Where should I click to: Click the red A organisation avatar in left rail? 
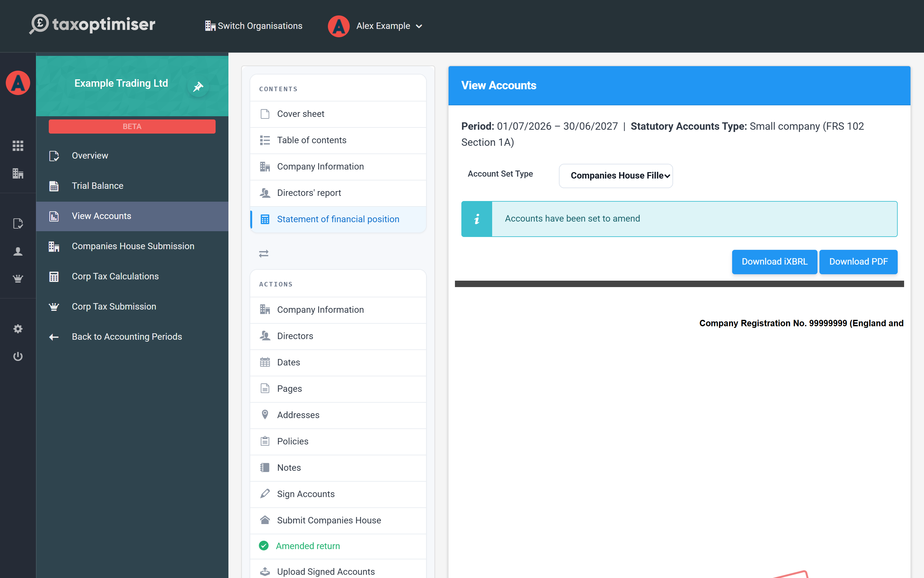point(18,83)
